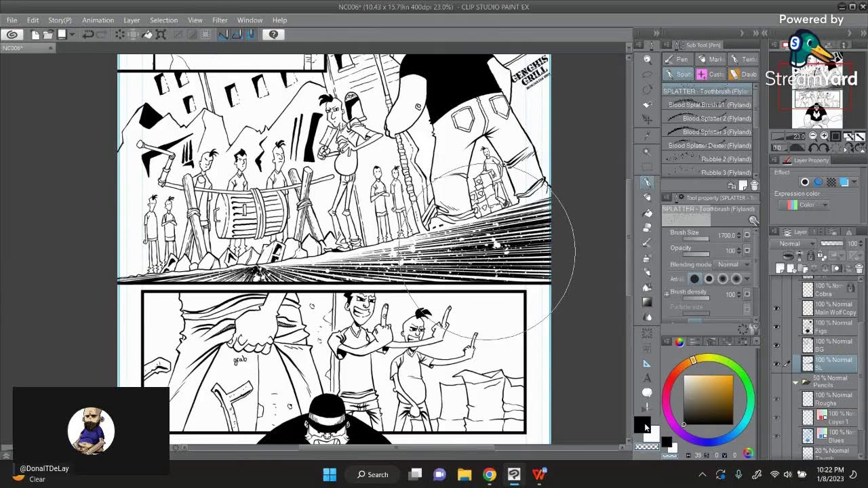This screenshot has height=488, width=868.
Task: Click the help question mark icon
Action: coord(273,35)
